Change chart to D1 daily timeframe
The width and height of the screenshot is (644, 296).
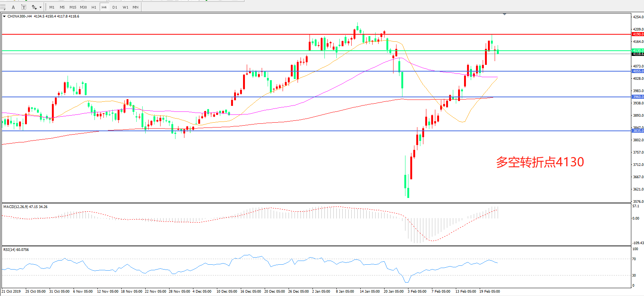pyautogui.click(x=115, y=7)
